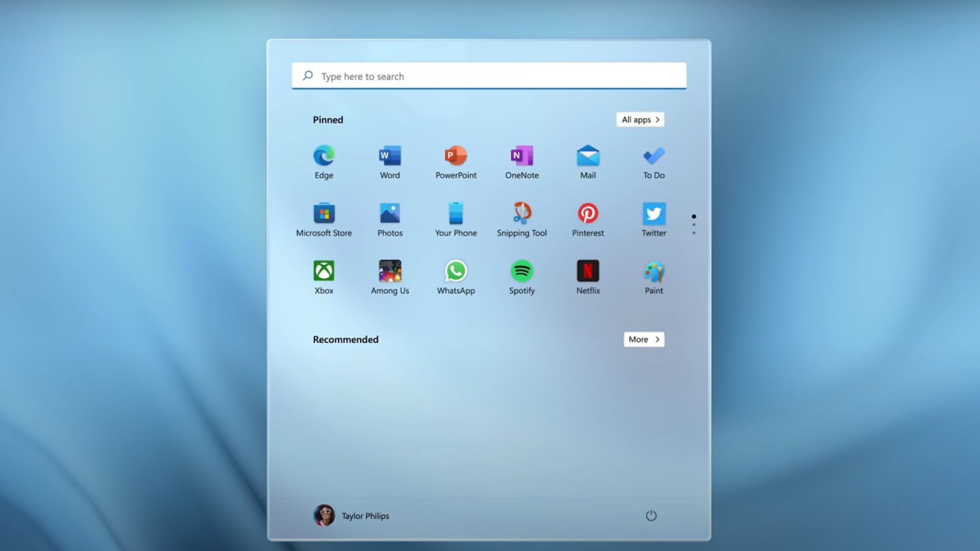Screen dimensions: 980x551
Task: Select the first pinned page dot
Action: click(x=694, y=216)
